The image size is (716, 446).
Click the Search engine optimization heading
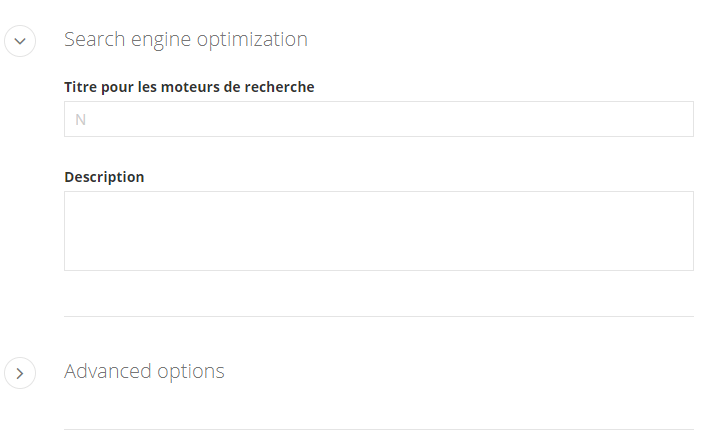tap(185, 40)
